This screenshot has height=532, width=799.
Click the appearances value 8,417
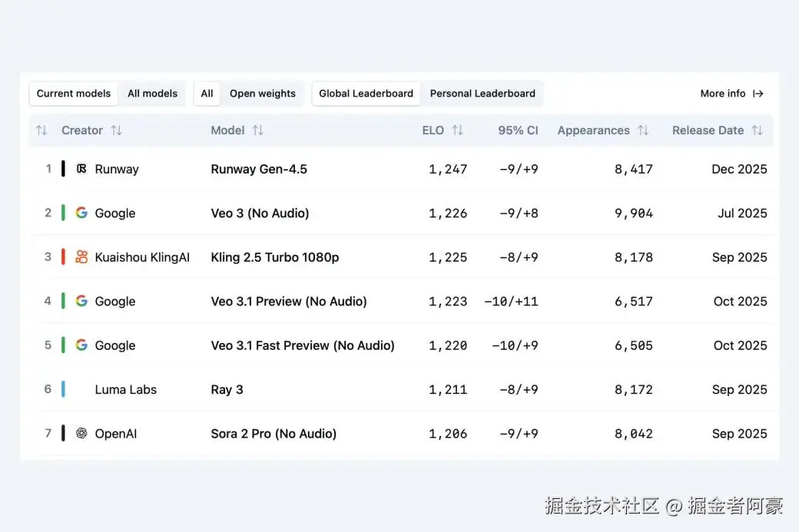[x=633, y=170]
